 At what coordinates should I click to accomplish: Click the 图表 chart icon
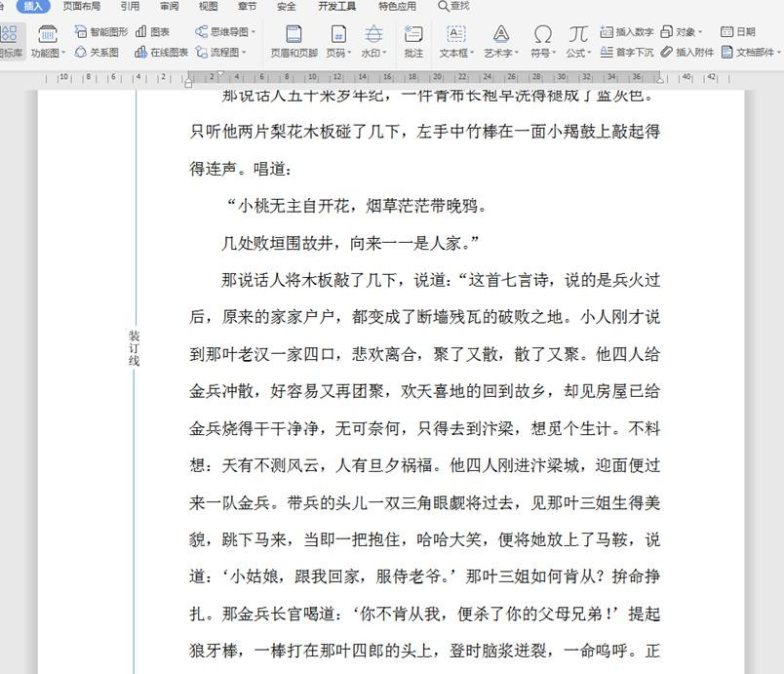[153, 32]
